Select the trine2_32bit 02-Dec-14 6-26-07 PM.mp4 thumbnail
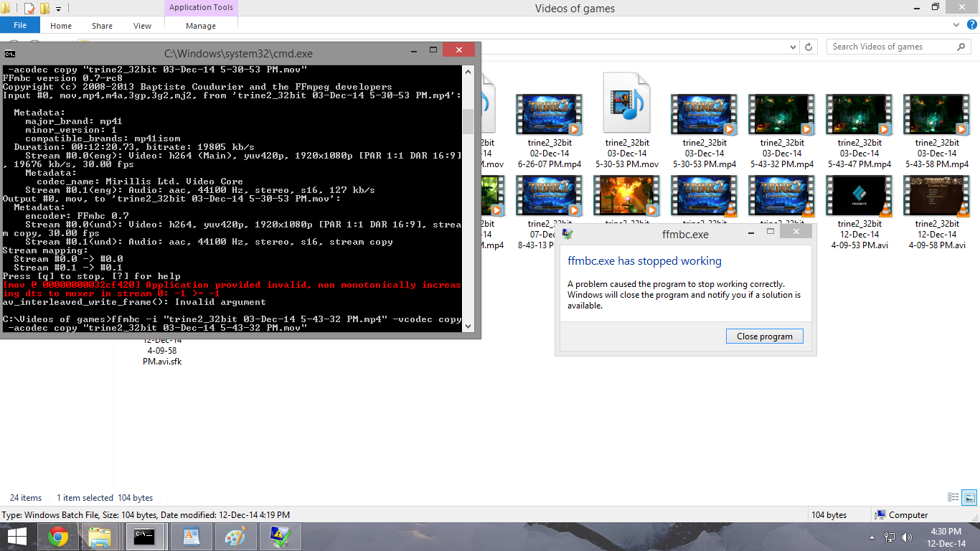 coord(550,115)
